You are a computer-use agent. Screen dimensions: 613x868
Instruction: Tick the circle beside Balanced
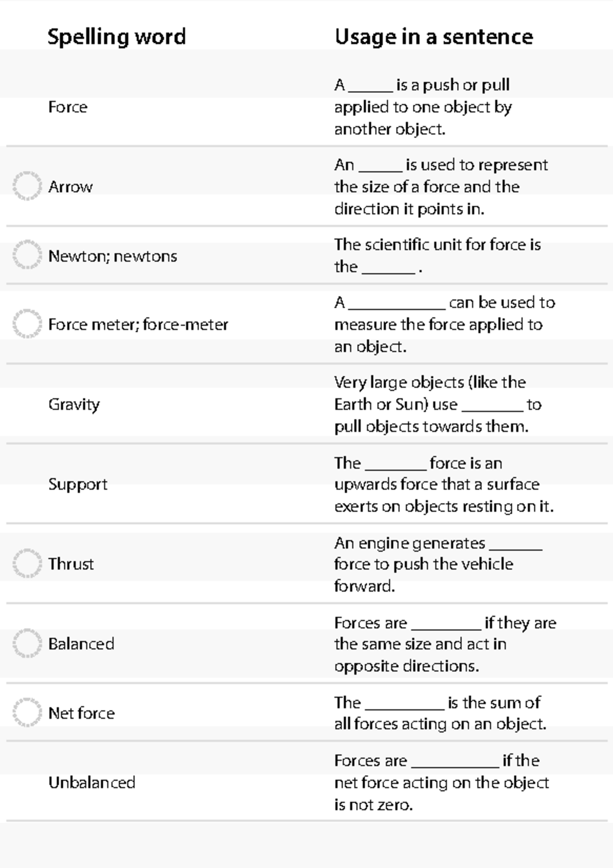click(x=27, y=643)
